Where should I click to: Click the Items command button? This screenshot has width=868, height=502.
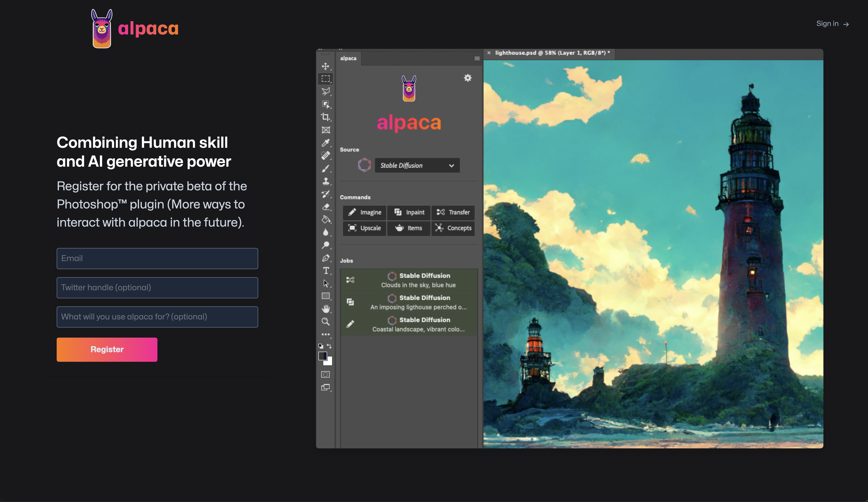tap(409, 228)
